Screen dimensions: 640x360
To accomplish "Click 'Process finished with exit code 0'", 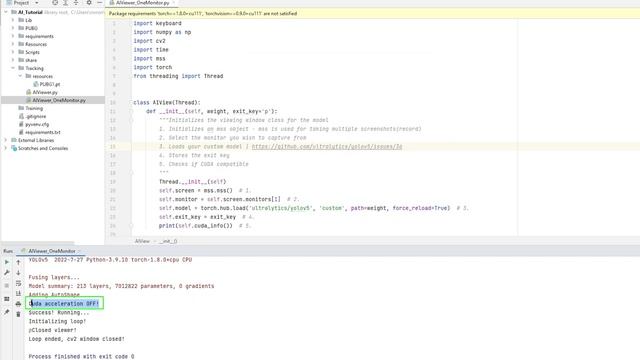I will pyautogui.click(x=81, y=356).
